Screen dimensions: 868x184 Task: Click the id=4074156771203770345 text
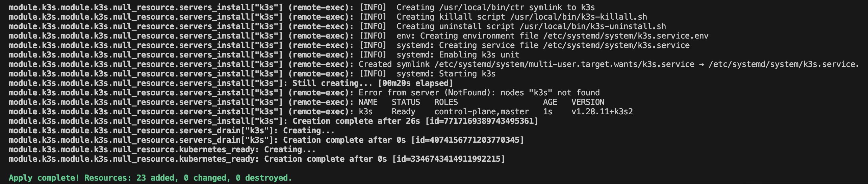pyautogui.click(x=467, y=140)
